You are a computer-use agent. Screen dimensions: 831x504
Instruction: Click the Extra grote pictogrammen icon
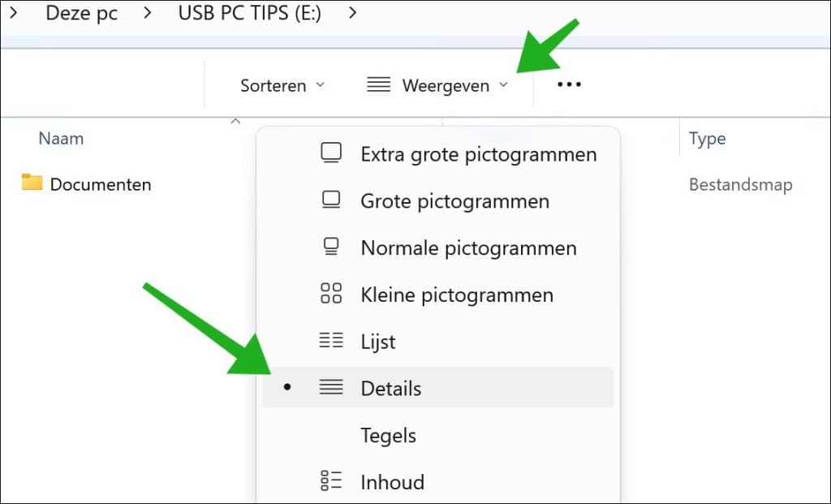tap(331, 153)
